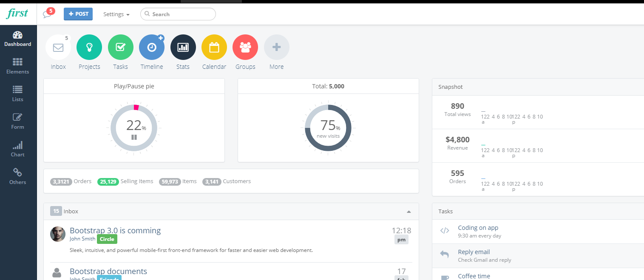This screenshot has width=644, height=280.
Task: View Stats via the bar chart icon
Action: [x=183, y=47]
